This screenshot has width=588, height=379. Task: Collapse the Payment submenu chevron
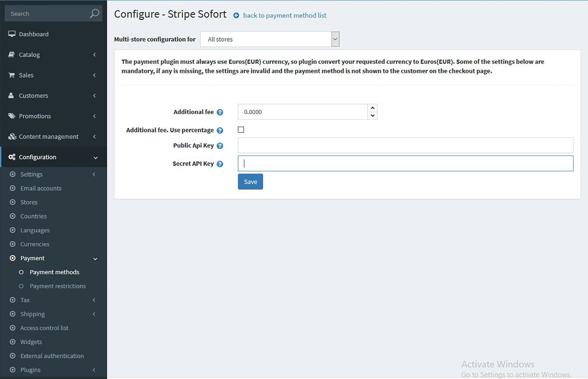[x=95, y=259]
